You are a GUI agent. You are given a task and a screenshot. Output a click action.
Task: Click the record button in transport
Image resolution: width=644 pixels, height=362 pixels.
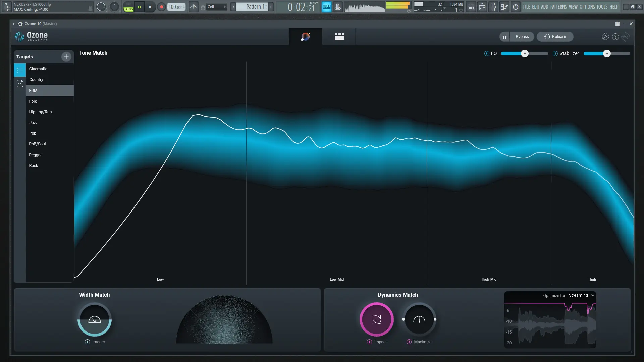click(161, 7)
